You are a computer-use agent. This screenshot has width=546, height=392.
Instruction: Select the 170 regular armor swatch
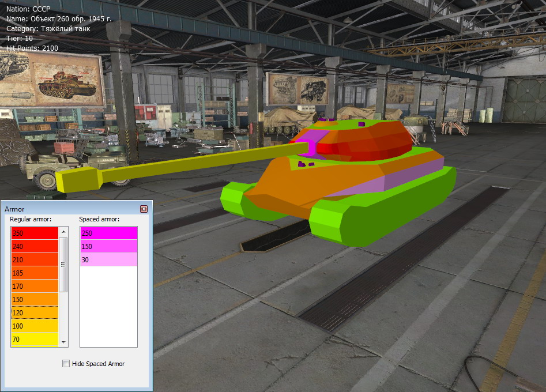(x=35, y=286)
